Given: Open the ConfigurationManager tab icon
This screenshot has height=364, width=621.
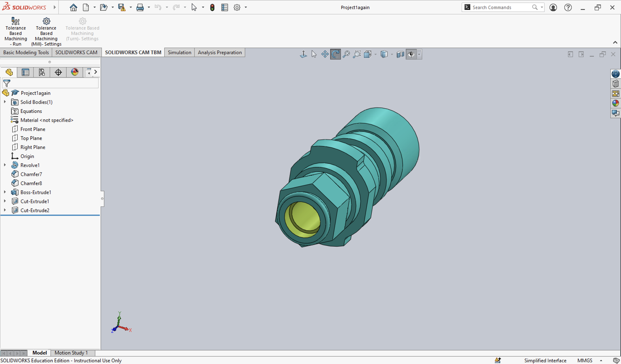Looking at the screenshot, I should [x=42, y=72].
